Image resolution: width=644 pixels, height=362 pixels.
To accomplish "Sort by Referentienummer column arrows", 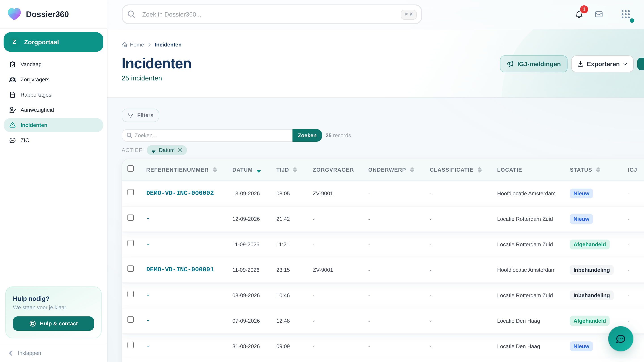I will 215,170.
